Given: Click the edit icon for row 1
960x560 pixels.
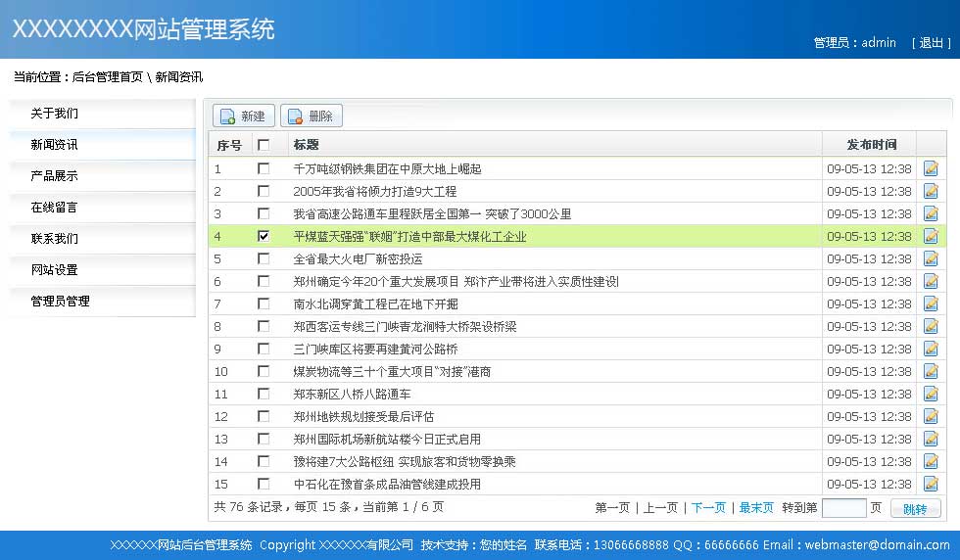Looking at the screenshot, I should tap(931, 168).
